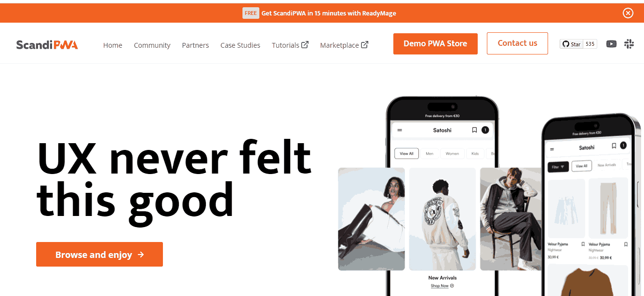Open the Slack workspace icon

point(629,44)
